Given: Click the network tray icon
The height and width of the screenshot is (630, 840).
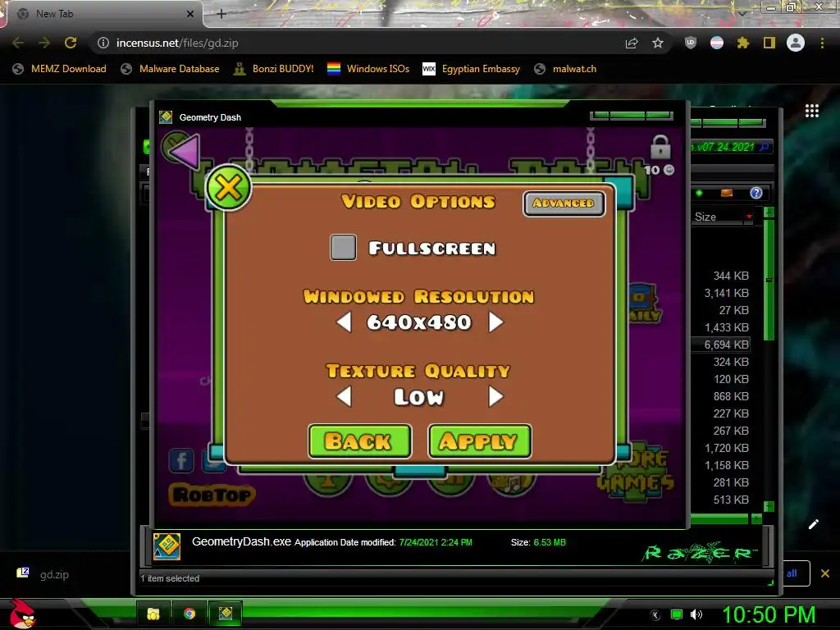Looking at the screenshot, I should [677, 614].
